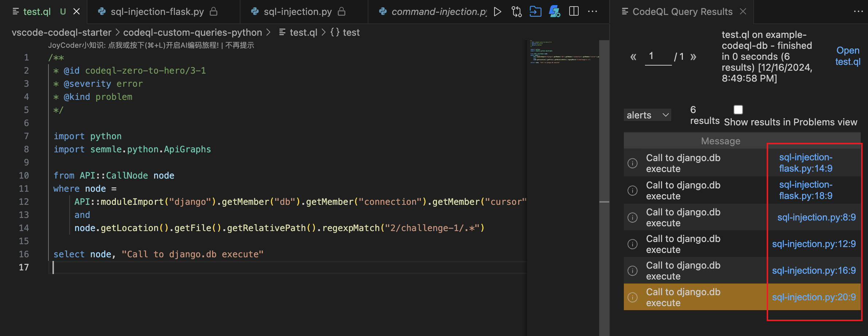This screenshot has width=868, height=336.
Task: Click the Open test.ql link
Action: click(848, 56)
